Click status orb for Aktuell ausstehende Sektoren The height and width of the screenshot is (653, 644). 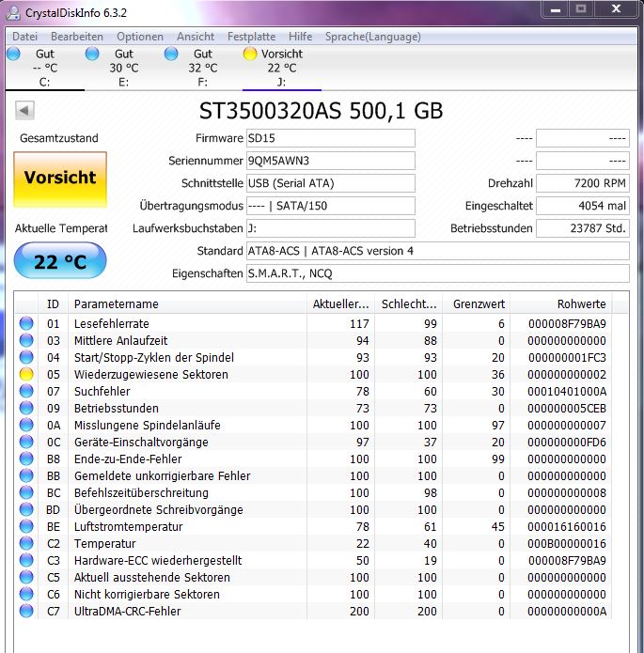tap(26, 577)
